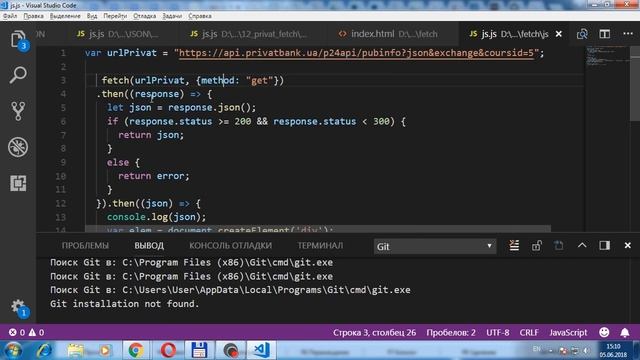This screenshot has height=360, width=640.
Task: Change line endings via CRLF
Action: [529, 332]
